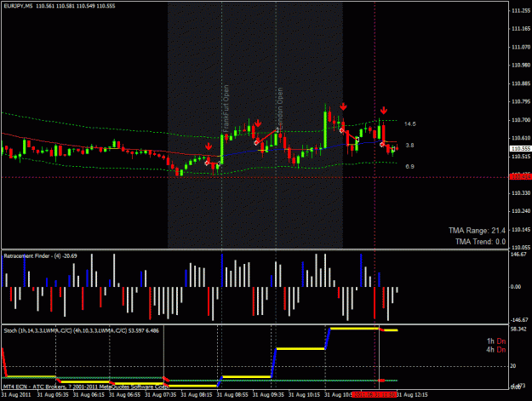Click the 31 Aug 10:15 time label
The width and height of the screenshot is (532, 401).
pyautogui.click(x=305, y=394)
